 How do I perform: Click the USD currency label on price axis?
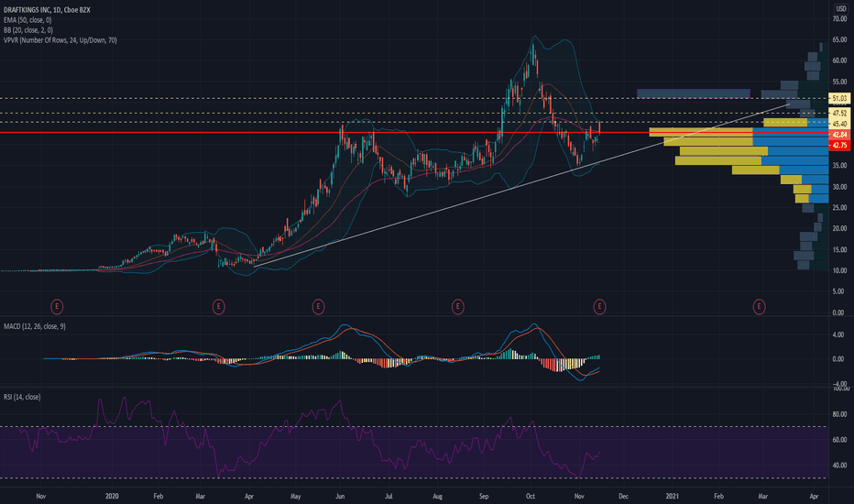[x=841, y=9]
